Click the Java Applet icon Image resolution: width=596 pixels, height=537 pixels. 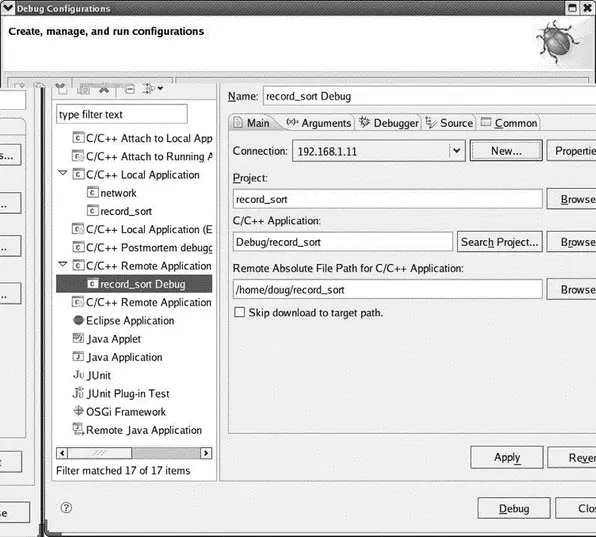click(78, 338)
